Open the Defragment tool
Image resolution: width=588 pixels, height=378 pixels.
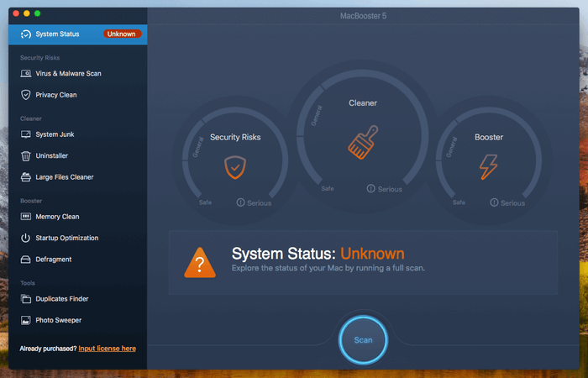pyautogui.click(x=78, y=259)
